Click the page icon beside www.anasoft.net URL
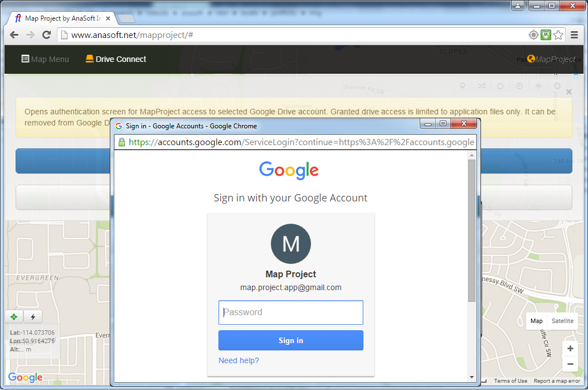 64,35
